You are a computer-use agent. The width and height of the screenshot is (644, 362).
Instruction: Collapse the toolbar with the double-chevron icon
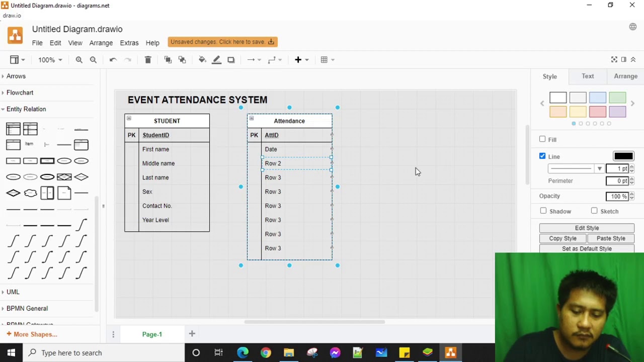click(633, 59)
